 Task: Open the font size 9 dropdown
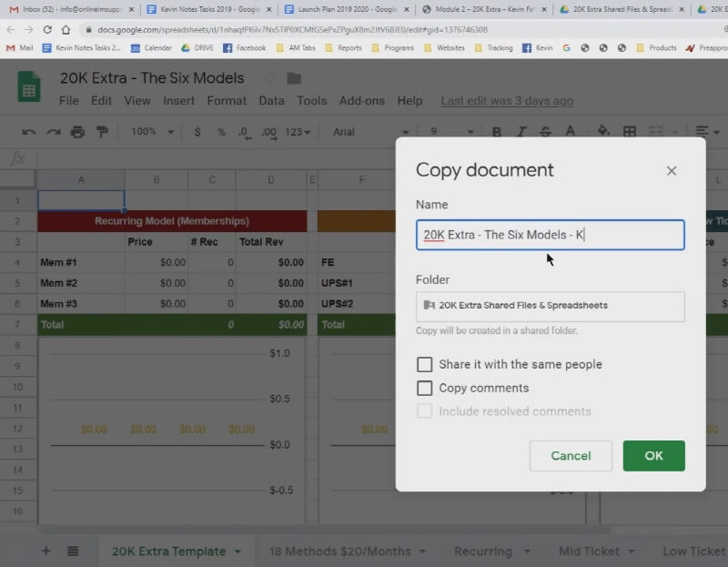[x=450, y=132]
